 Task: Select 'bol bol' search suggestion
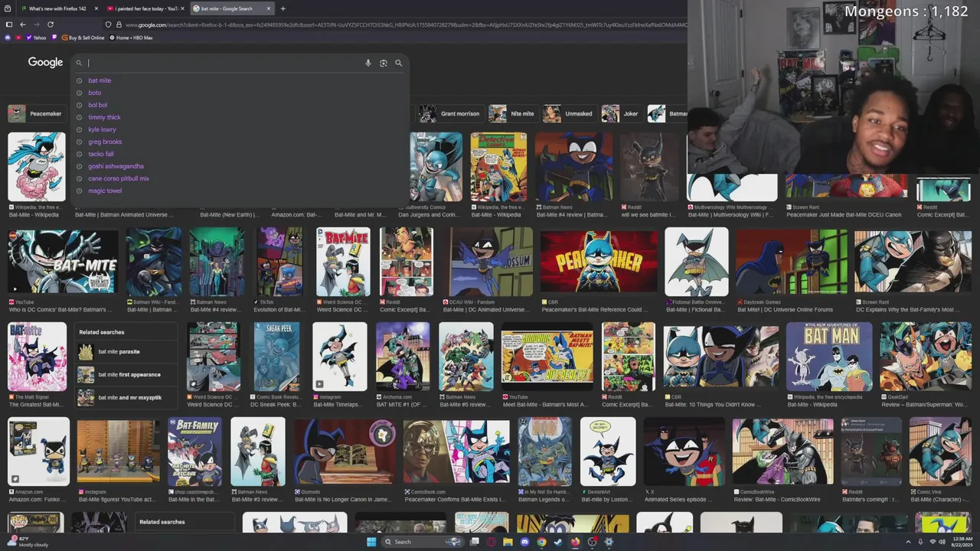pos(98,105)
